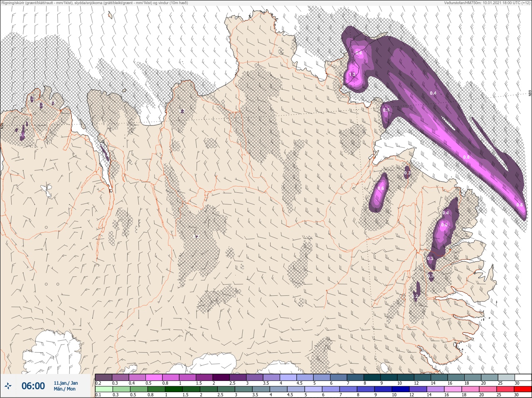Pick the bright red bottom-row swatch at 30
The width and height of the screenshot is (532, 398).
(x=523, y=389)
